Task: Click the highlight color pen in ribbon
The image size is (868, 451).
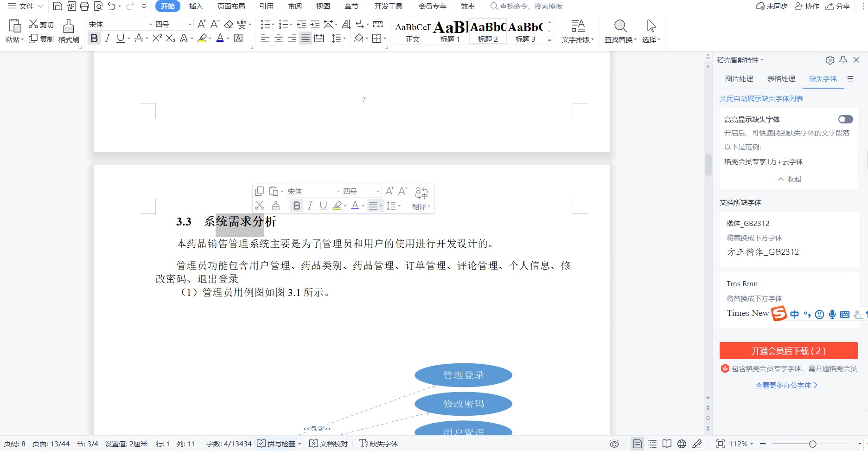Action: coord(202,38)
